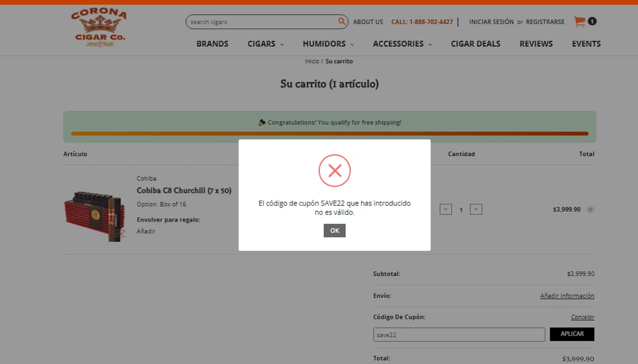Expand the Accessories dropdown chevron

click(430, 44)
